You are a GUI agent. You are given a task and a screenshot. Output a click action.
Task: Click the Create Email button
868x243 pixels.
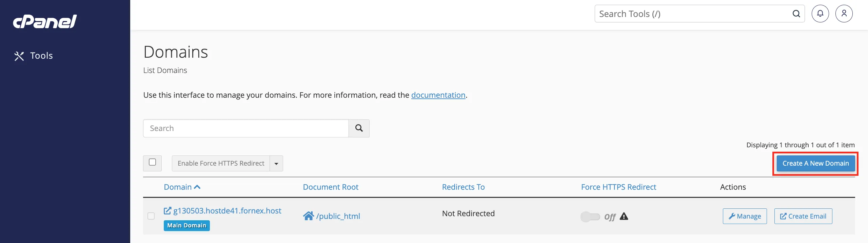[803, 216]
